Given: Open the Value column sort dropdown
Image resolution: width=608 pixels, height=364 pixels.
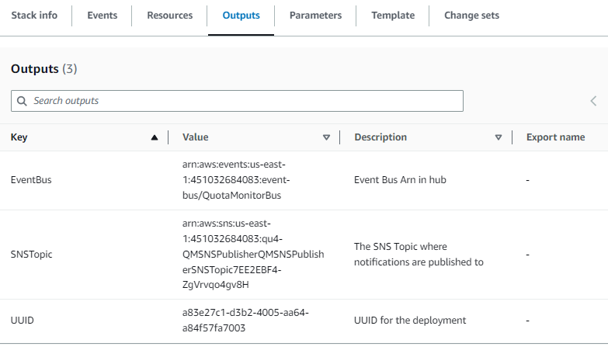Looking at the screenshot, I should [326, 137].
